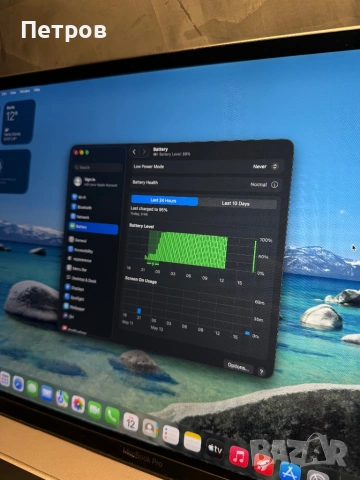Open Photos from the Dock
The width and height of the screenshot is (360, 480).
(x=78, y=404)
